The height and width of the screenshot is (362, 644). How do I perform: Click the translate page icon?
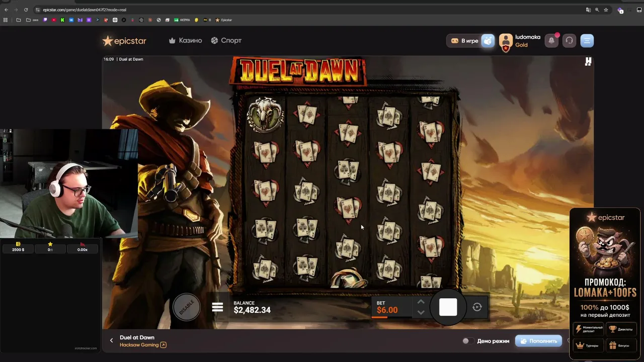click(588, 10)
